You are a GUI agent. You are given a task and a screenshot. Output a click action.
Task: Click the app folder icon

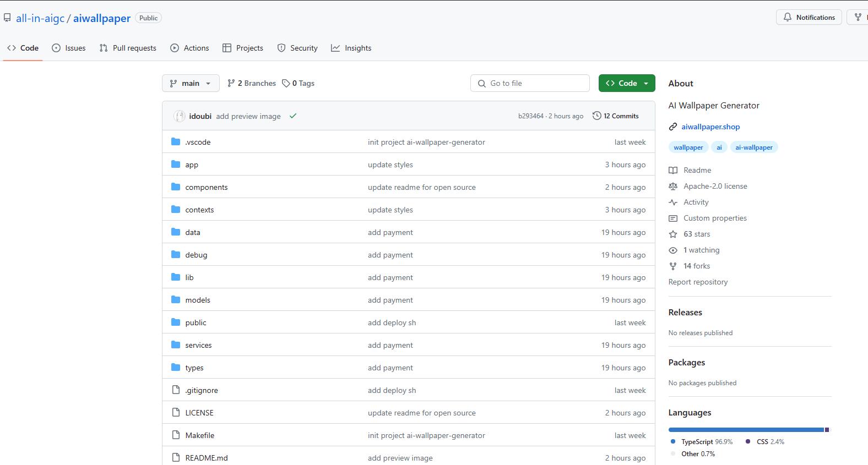176,165
